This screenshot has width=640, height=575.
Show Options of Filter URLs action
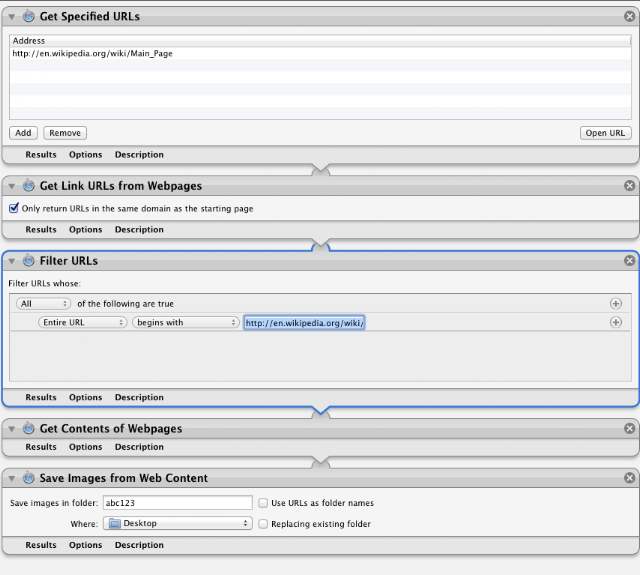(85, 397)
